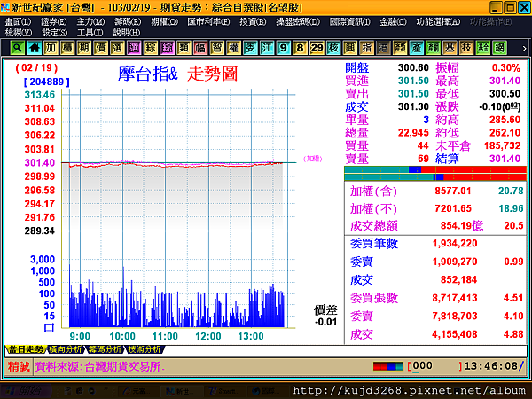Open the 投資(B) menu
This screenshot has width=532, height=399.
point(253,22)
